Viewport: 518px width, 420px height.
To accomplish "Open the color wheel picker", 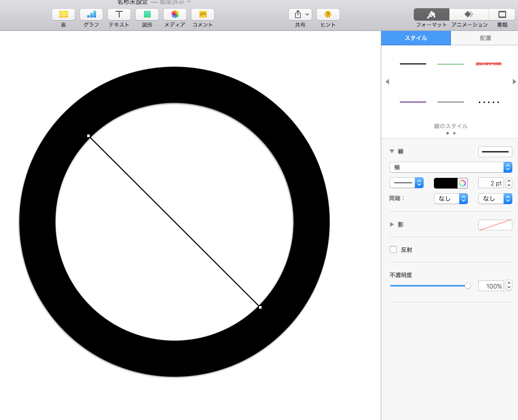I will click(462, 183).
